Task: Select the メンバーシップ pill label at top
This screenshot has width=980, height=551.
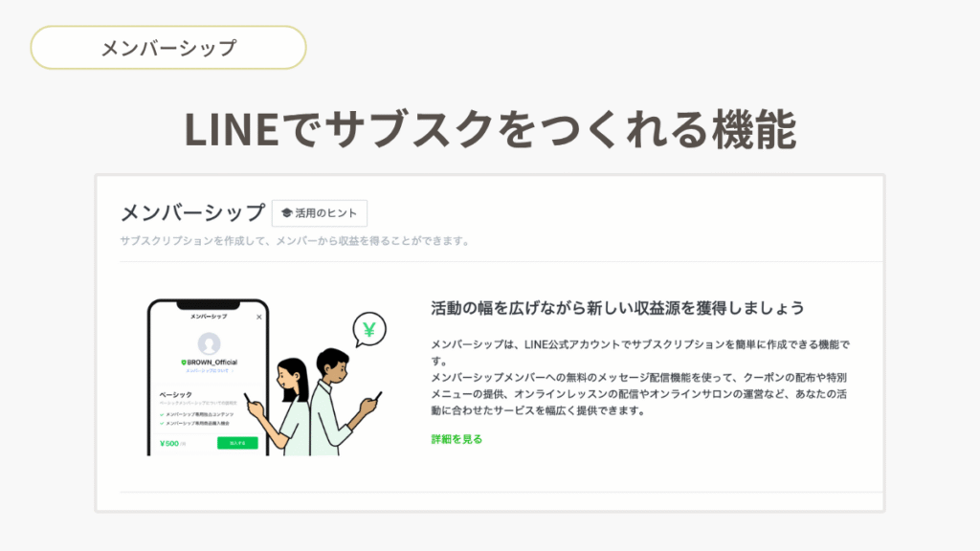Action: (x=168, y=48)
